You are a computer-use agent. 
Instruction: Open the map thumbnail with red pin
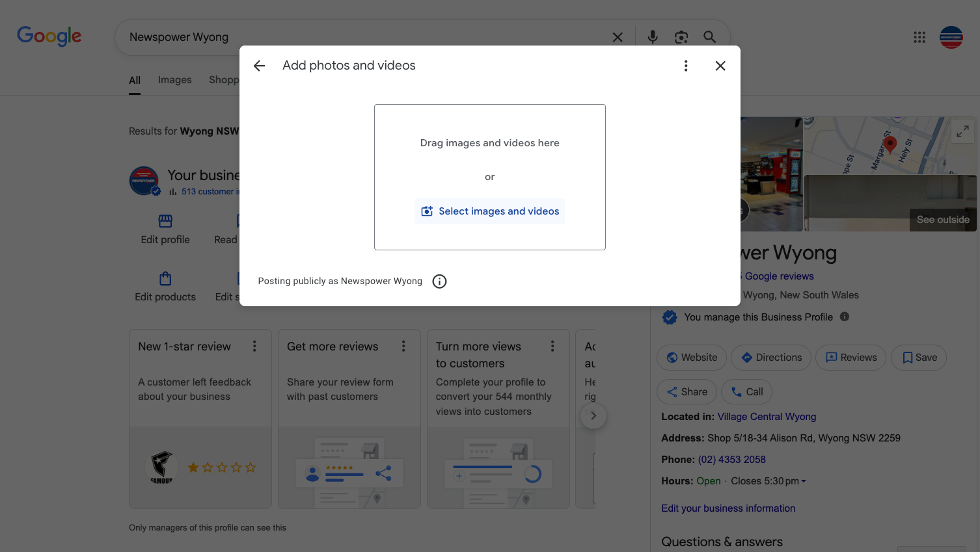(x=890, y=146)
